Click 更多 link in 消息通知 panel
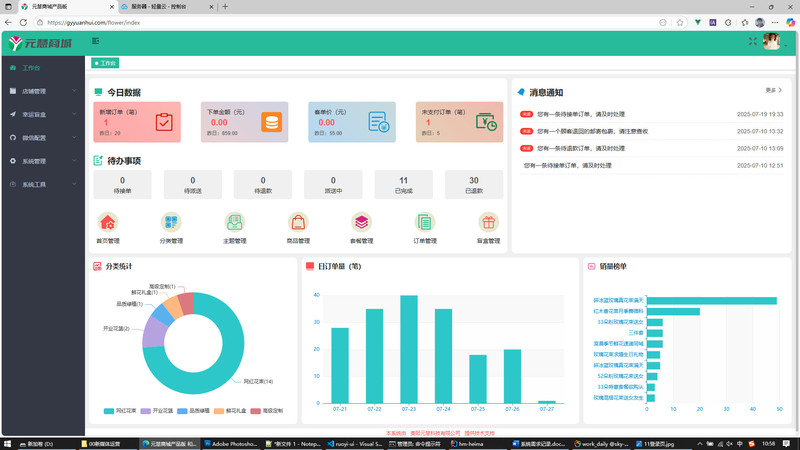Image resolution: width=800 pixels, height=450 pixels. (x=773, y=90)
